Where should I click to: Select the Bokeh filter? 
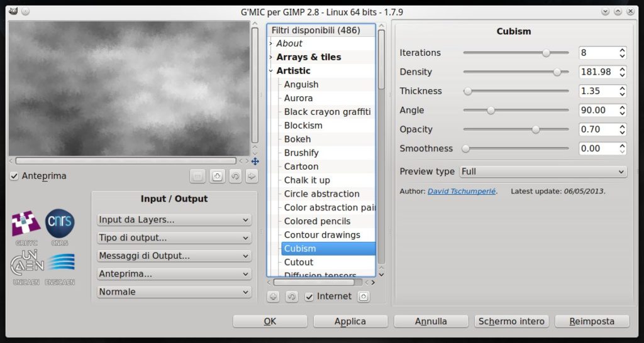pos(297,139)
